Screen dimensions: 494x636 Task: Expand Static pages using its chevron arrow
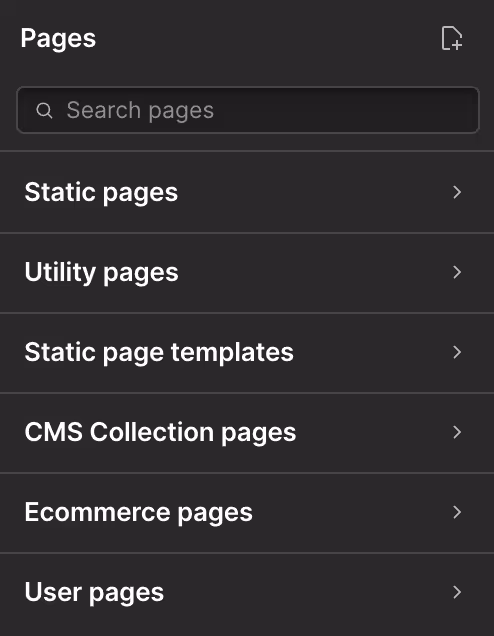tap(457, 192)
